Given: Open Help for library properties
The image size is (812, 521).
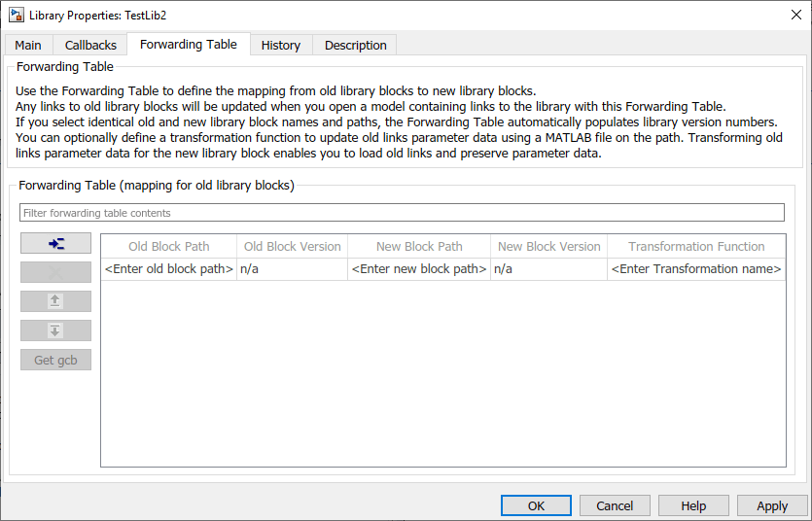Looking at the screenshot, I should [693, 505].
